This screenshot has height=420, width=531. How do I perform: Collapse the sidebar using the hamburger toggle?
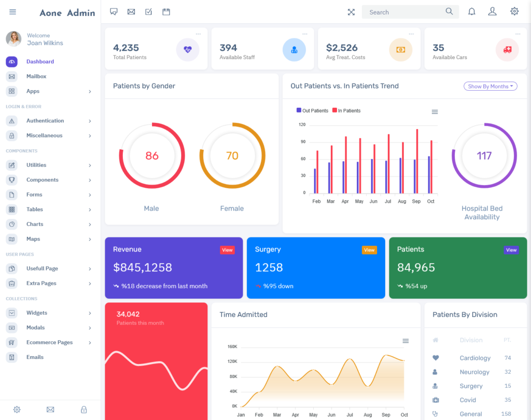(x=12, y=11)
